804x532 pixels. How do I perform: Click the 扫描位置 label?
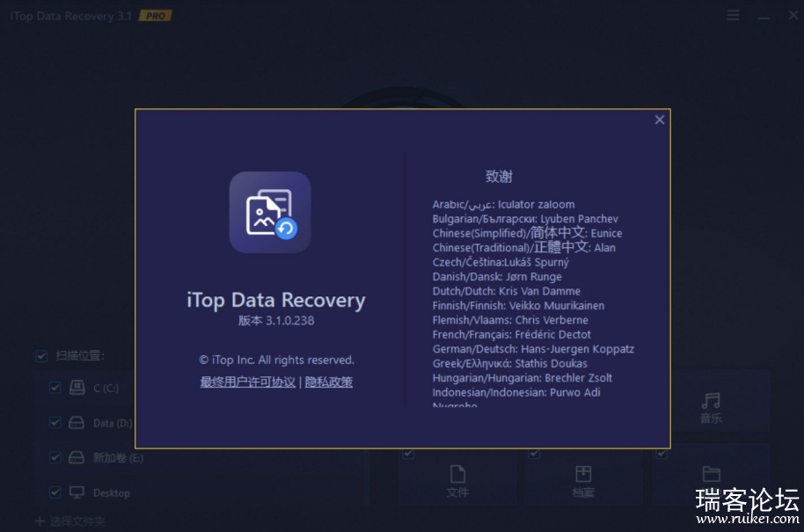pyautogui.click(x=80, y=355)
